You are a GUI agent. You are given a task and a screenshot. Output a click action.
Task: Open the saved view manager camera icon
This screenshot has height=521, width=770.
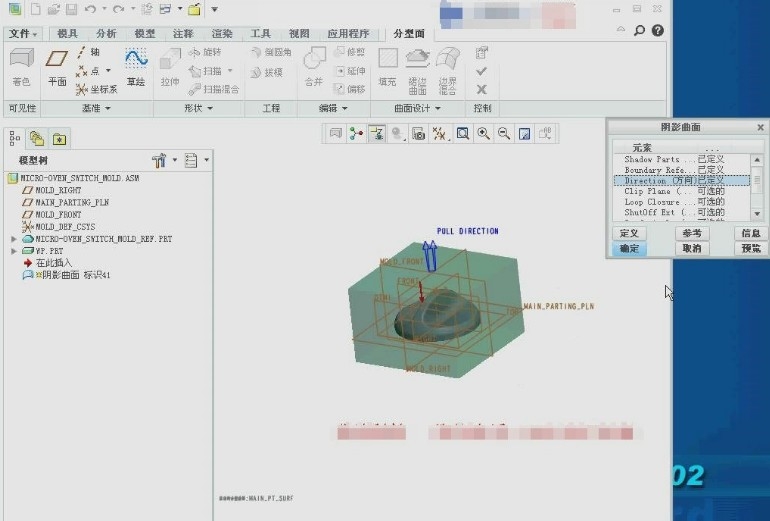click(418, 134)
